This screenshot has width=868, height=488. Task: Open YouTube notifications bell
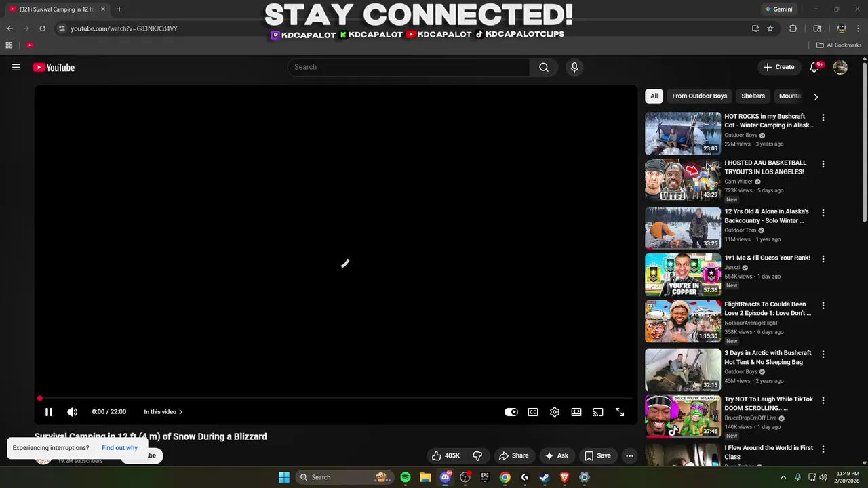814,67
